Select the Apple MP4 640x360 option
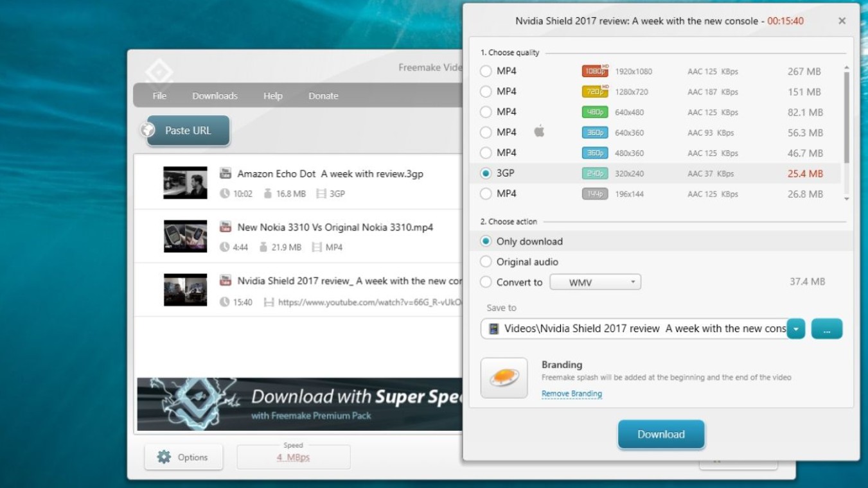Viewport: 868px width, 488px height. pos(486,132)
